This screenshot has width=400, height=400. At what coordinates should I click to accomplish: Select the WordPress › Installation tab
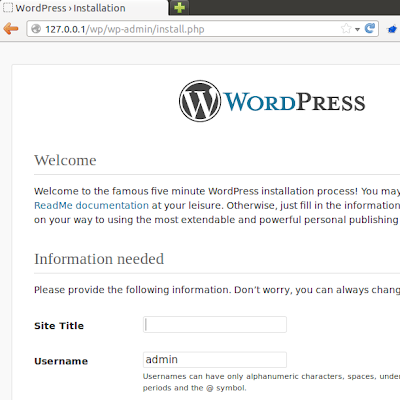(x=83, y=8)
